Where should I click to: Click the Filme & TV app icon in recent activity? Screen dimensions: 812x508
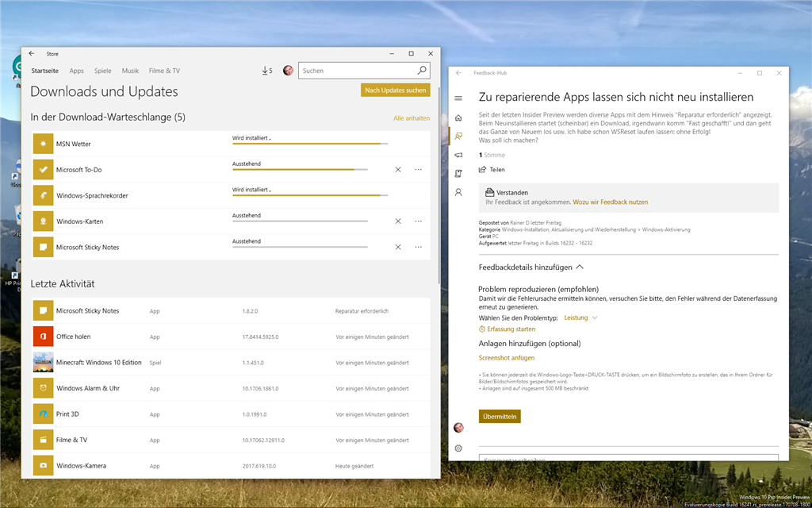tap(43, 440)
